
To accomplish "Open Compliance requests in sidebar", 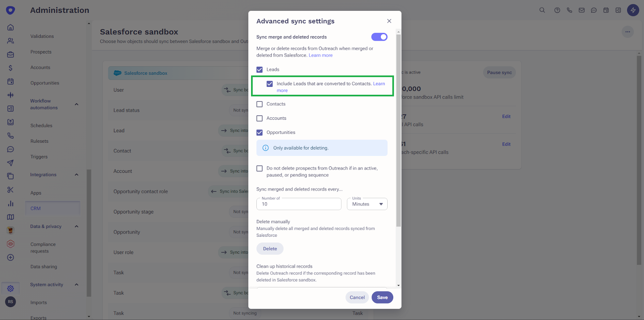I will click(x=43, y=248).
